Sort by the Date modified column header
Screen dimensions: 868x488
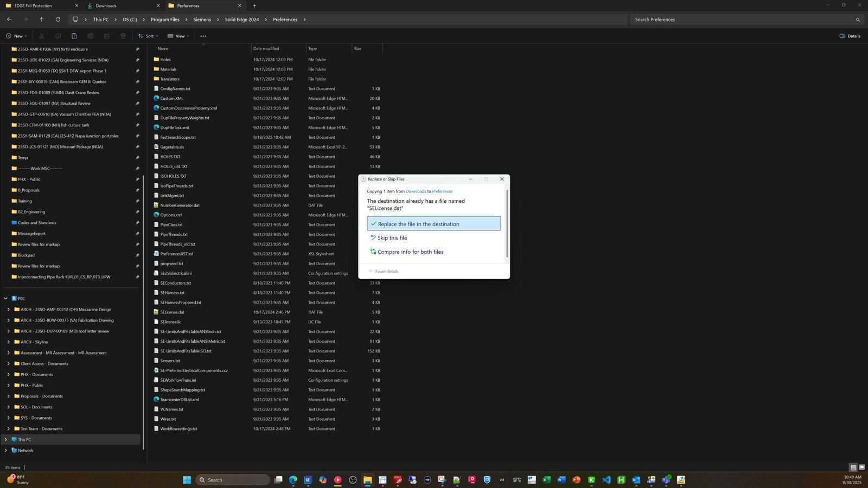279,49
